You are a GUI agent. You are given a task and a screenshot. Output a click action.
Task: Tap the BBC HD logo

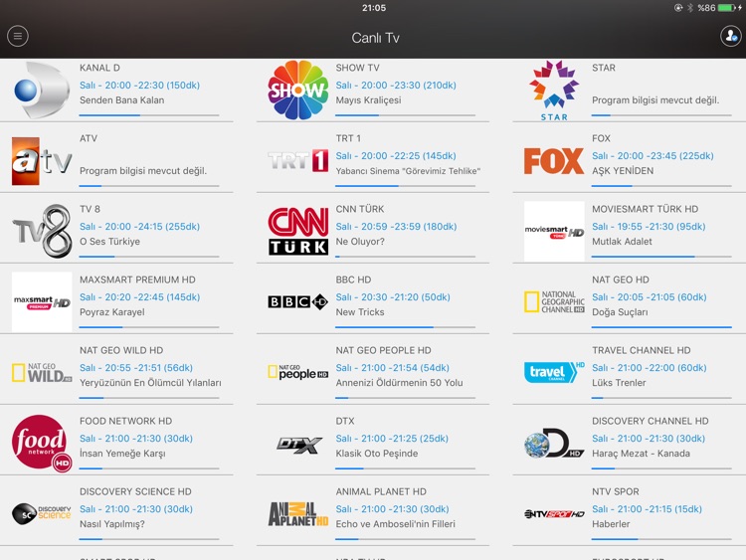(297, 301)
